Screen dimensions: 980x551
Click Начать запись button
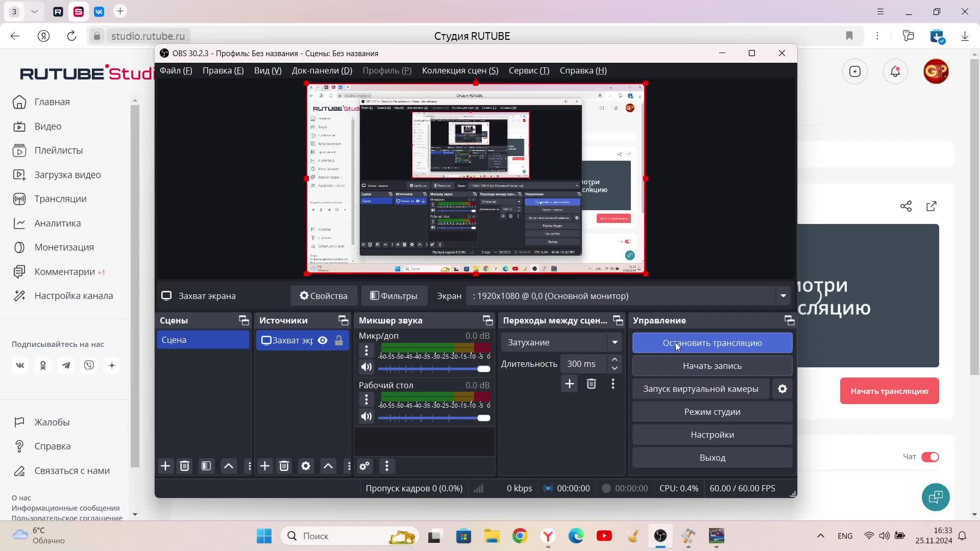712,366
